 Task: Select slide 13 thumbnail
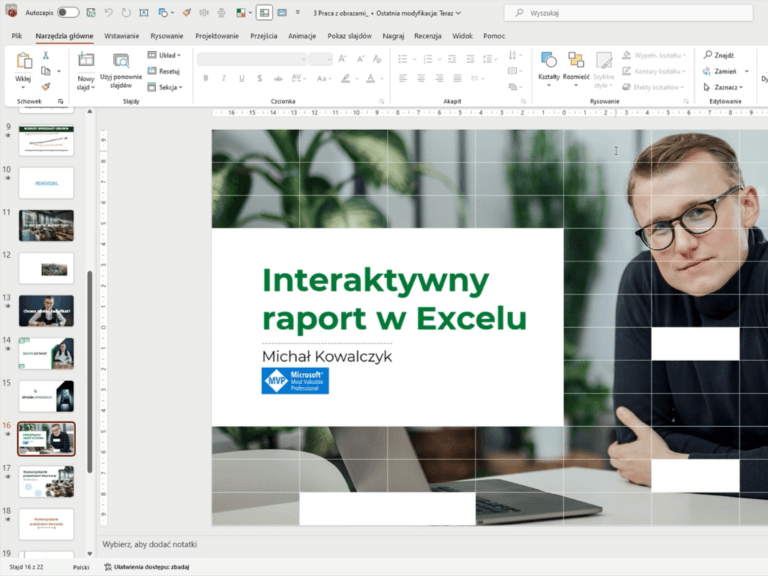click(x=47, y=311)
